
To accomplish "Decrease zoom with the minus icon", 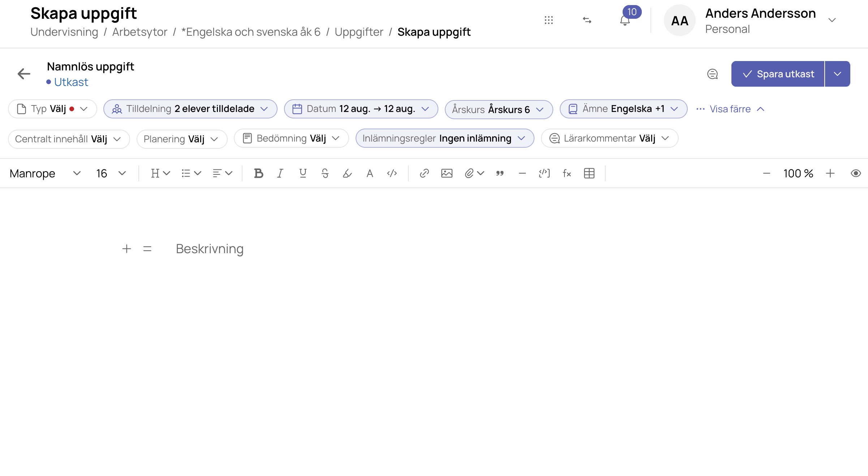I will click(x=766, y=174).
